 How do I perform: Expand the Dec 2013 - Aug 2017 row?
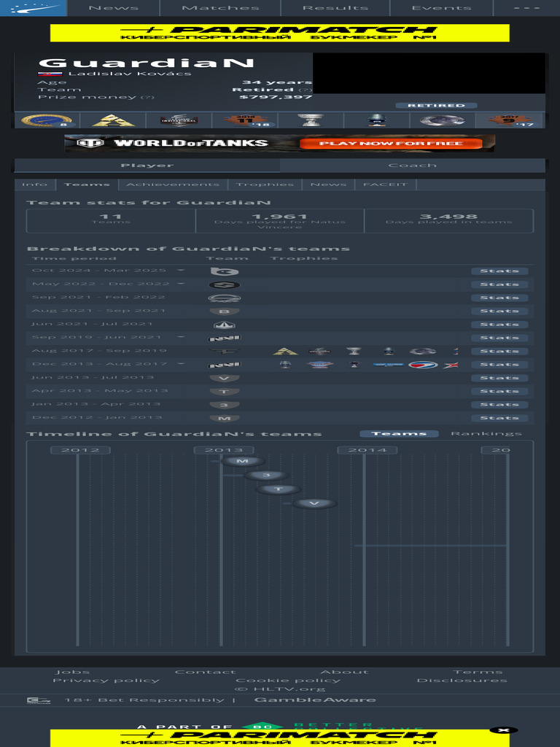tap(181, 363)
